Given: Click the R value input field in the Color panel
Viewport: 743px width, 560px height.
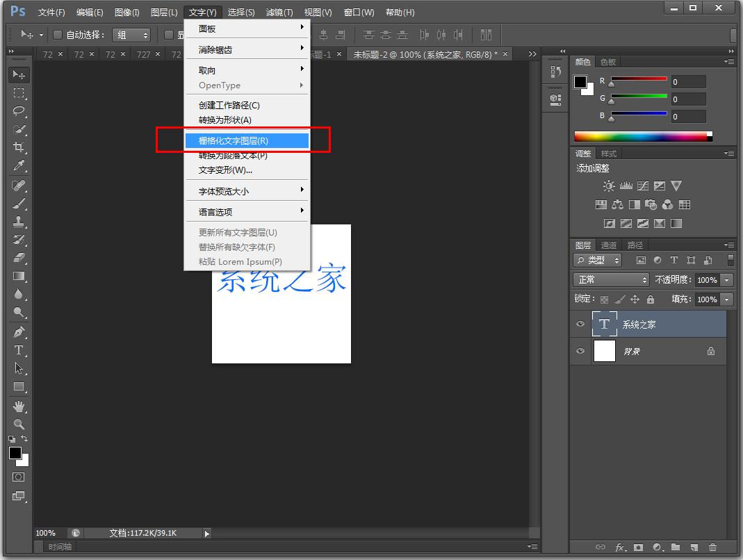Looking at the screenshot, I should pyautogui.click(x=687, y=81).
